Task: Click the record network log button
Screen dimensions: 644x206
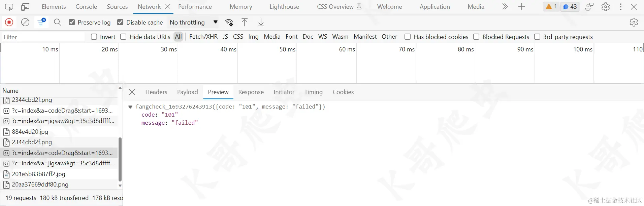Action: coord(9,22)
